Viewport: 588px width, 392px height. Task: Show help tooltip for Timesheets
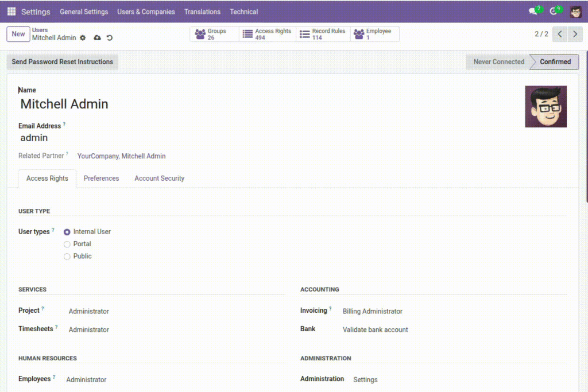[56, 327]
